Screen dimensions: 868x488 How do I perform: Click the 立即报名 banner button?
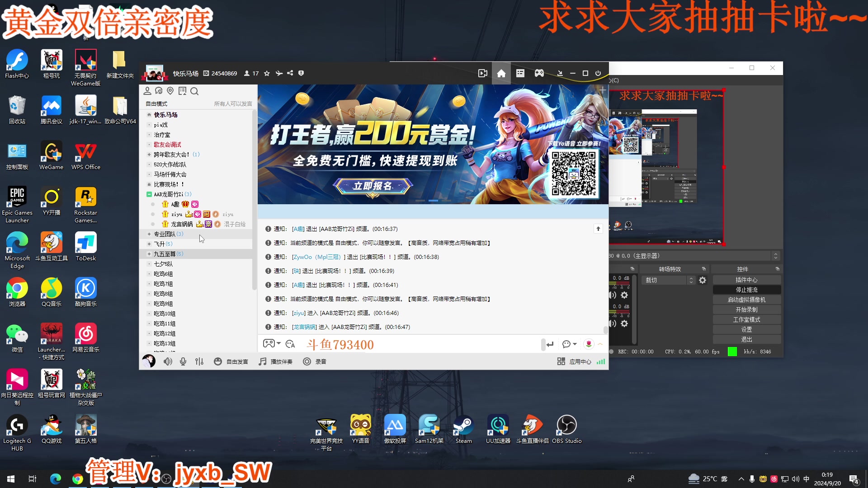pos(373,186)
